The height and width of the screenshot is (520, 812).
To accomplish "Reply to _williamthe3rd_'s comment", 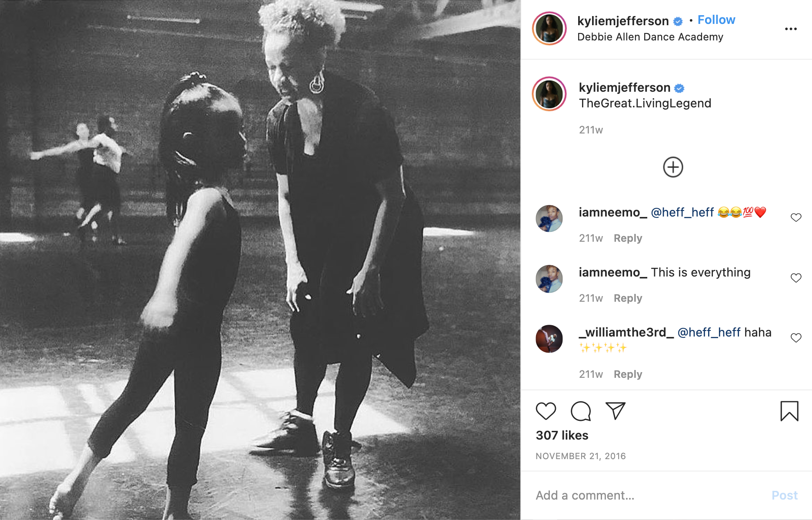I will (628, 374).
